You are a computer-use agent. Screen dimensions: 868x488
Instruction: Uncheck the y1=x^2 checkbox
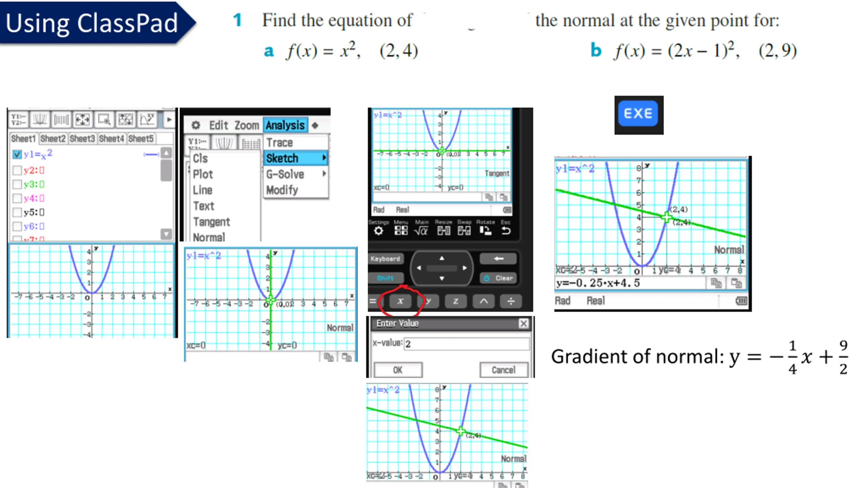[17, 155]
